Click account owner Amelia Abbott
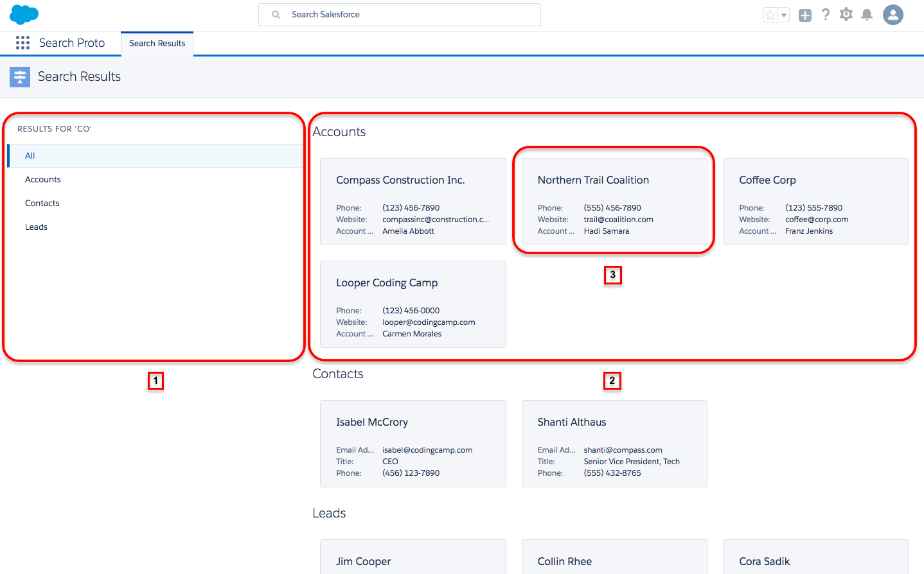The height and width of the screenshot is (574, 924). (408, 231)
